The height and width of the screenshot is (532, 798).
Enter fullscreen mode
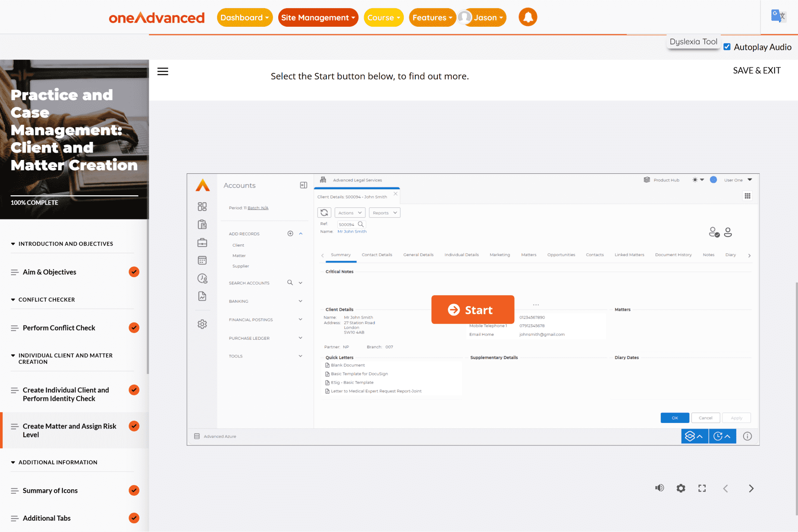702,488
